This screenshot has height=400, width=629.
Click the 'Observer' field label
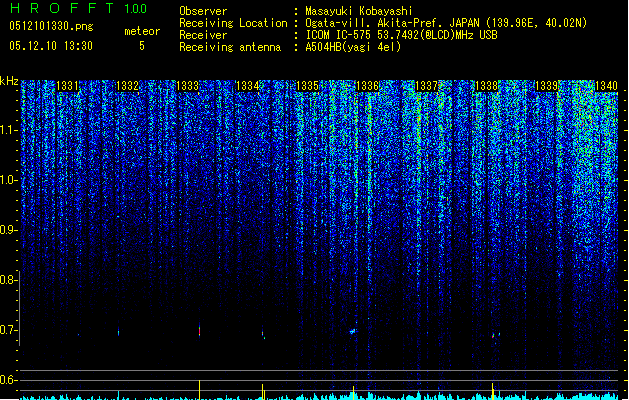coord(203,11)
